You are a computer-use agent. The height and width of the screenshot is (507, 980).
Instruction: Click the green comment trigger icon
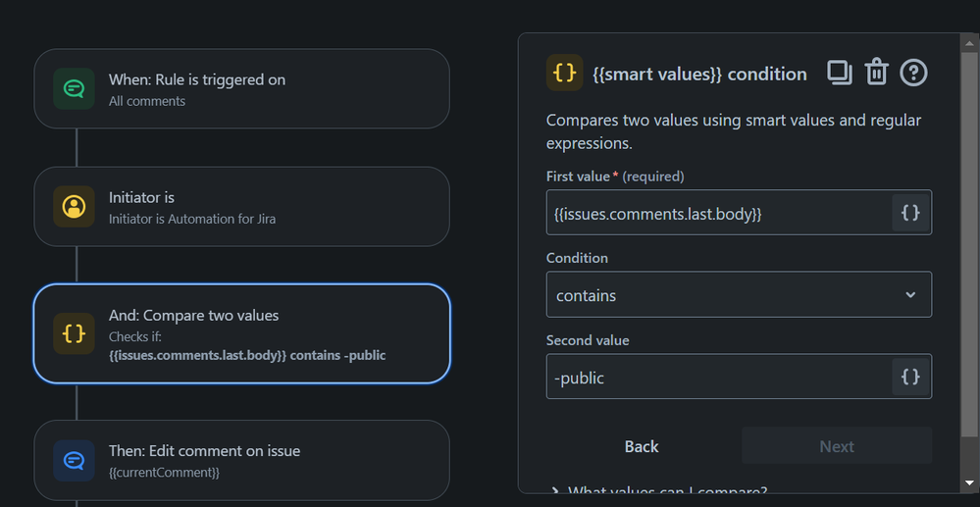(74, 89)
